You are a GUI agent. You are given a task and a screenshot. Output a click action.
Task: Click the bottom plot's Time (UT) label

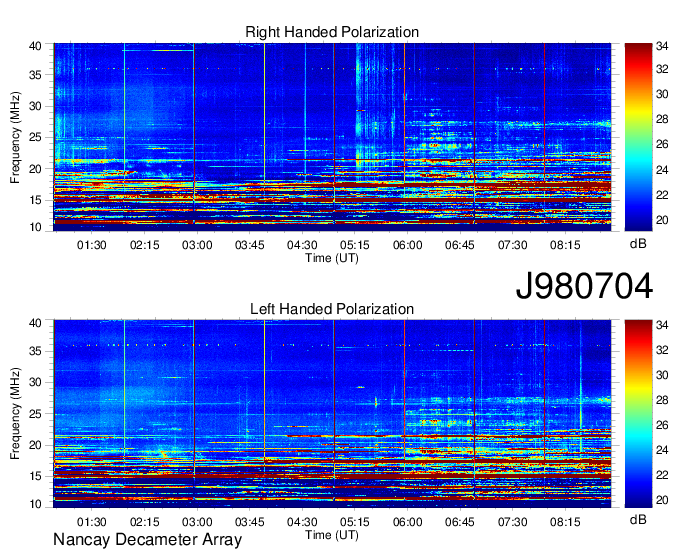[332, 535]
